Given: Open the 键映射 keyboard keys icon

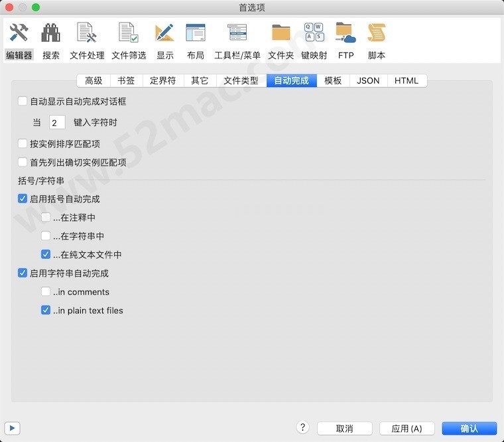Looking at the screenshot, I should (314, 41).
